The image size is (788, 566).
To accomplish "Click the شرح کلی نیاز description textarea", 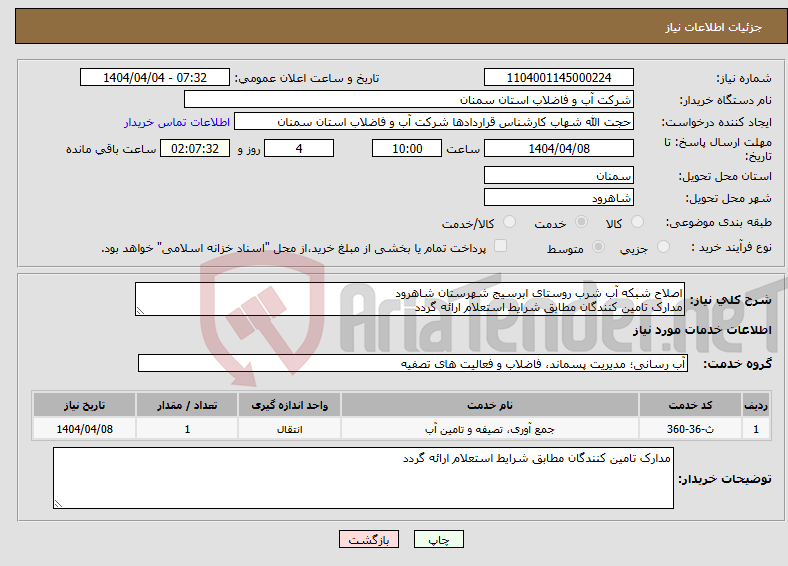I will pyautogui.click(x=410, y=299).
